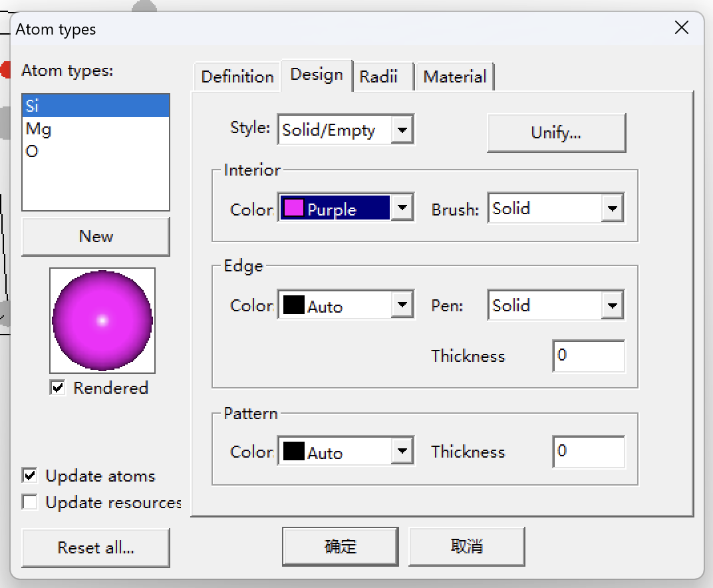Screen dimensions: 713x588
Task: Select O atom type in list
Action: tap(95, 151)
